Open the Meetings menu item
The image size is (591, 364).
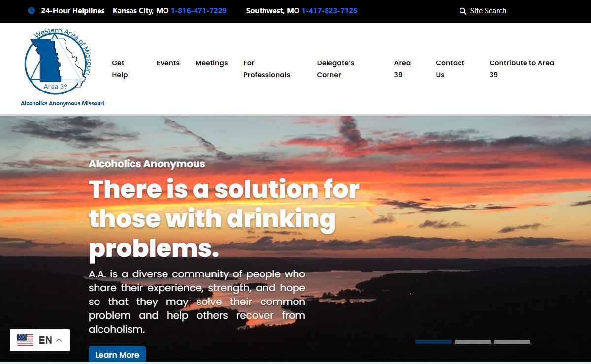211,63
